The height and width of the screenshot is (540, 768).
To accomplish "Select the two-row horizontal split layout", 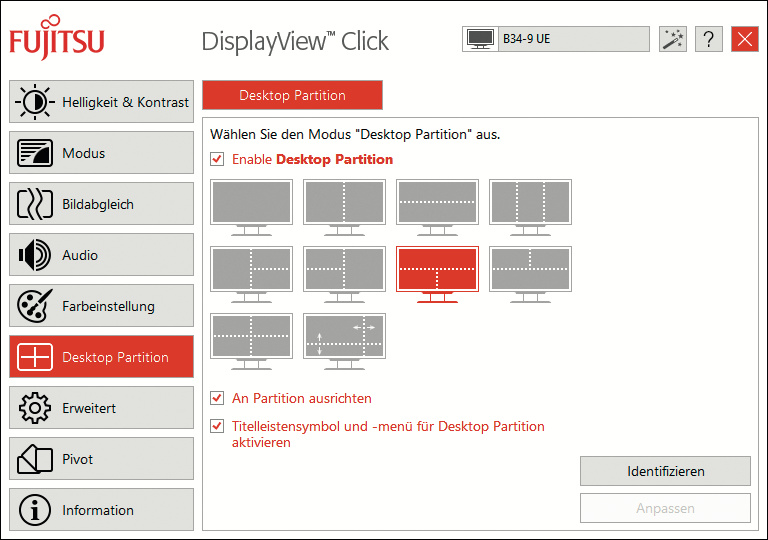I will [x=437, y=207].
